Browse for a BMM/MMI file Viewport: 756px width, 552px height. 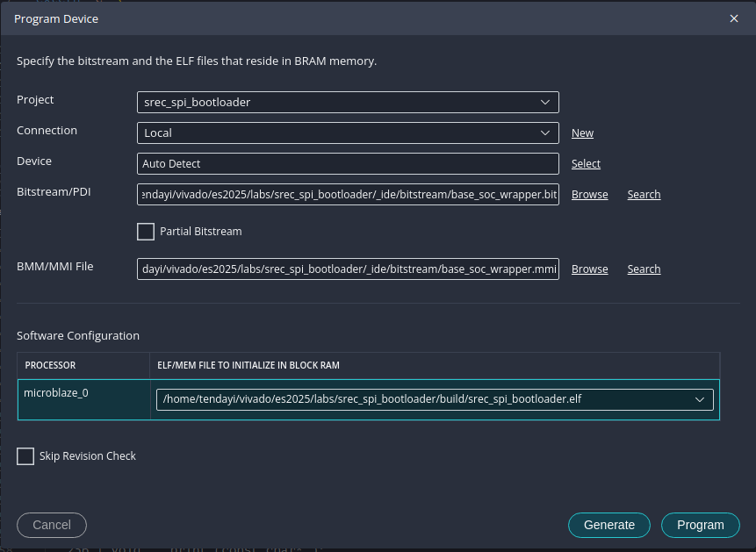point(589,269)
